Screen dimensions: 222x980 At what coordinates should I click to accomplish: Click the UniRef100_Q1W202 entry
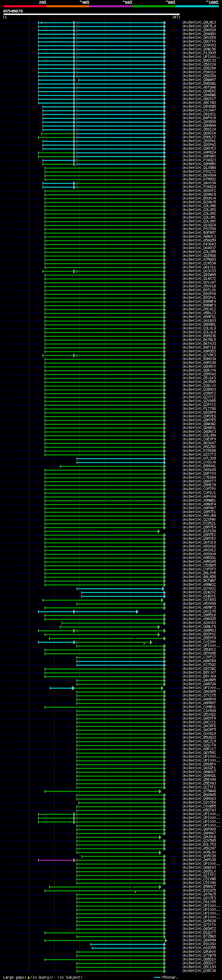tap(199, 592)
